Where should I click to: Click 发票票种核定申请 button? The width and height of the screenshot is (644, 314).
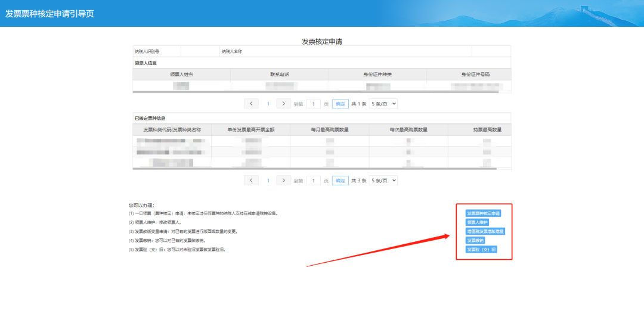coord(483,213)
